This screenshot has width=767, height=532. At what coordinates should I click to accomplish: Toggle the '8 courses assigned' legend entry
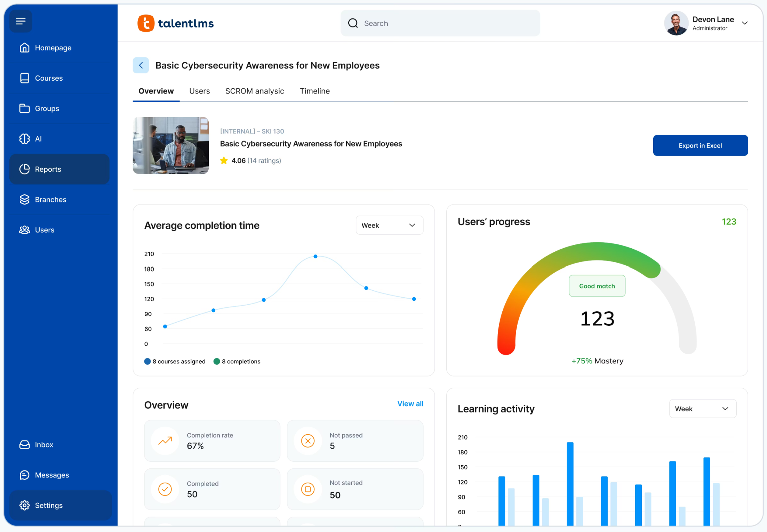(175, 361)
